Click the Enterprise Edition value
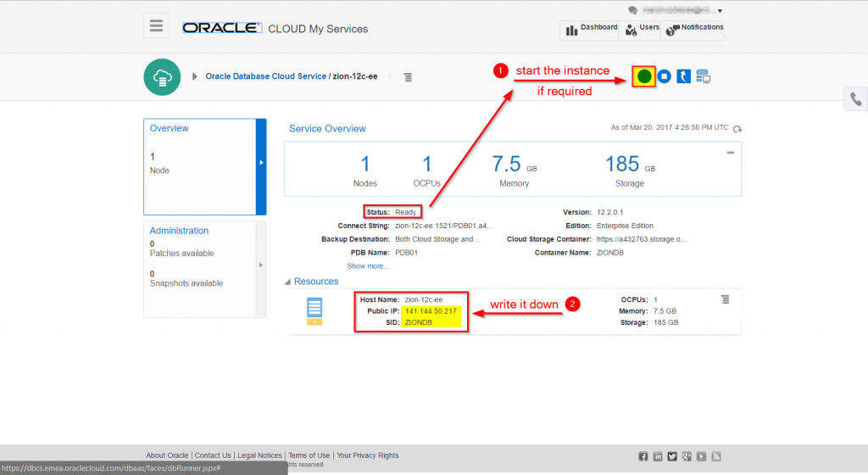This screenshot has height=475, width=868. tap(625, 226)
